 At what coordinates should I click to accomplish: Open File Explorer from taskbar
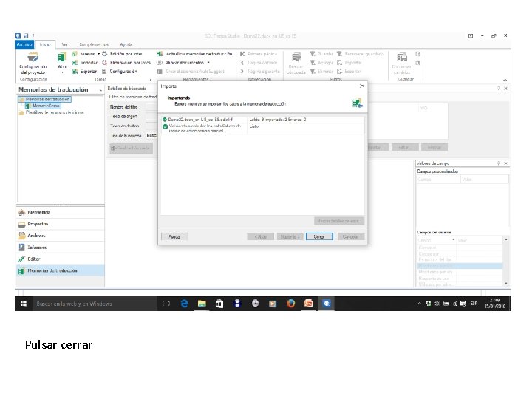(x=202, y=304)
